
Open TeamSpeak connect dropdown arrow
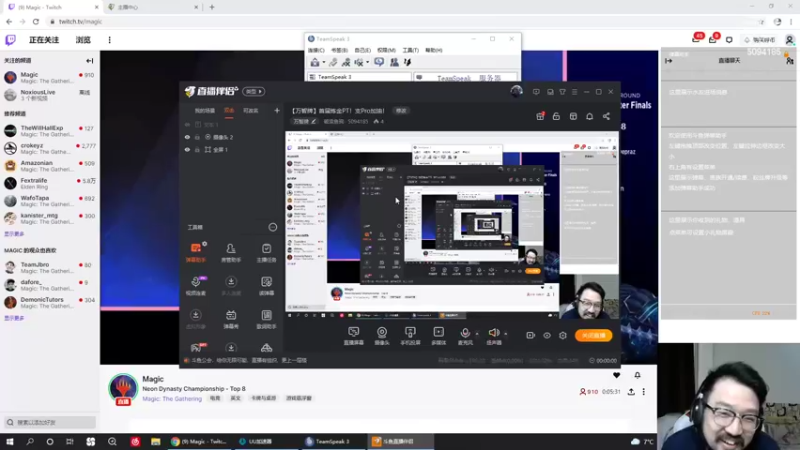[323, 62]
